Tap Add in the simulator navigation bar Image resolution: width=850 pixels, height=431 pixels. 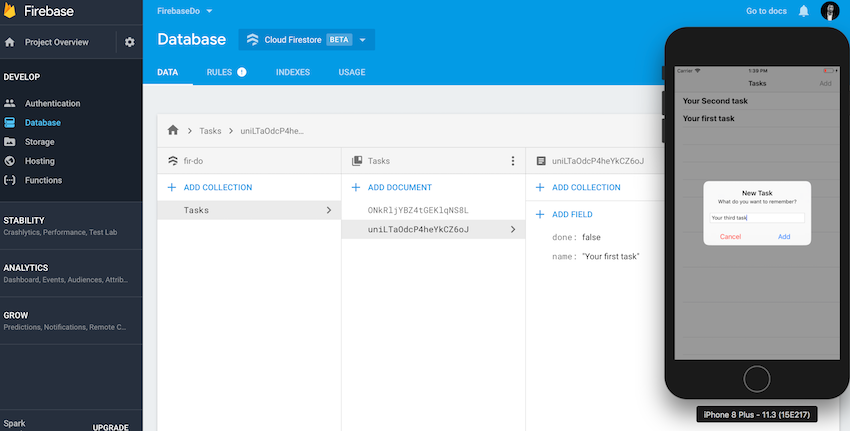825,83
